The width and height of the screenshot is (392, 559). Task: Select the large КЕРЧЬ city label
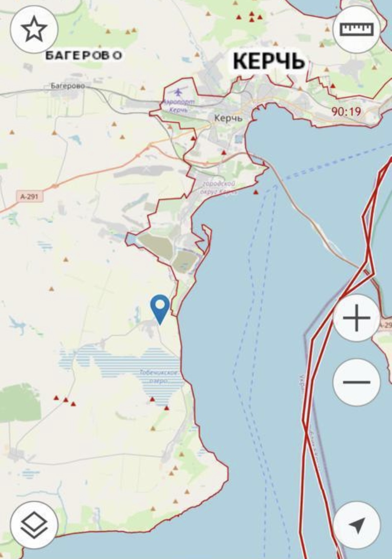(x=269, y=61)
